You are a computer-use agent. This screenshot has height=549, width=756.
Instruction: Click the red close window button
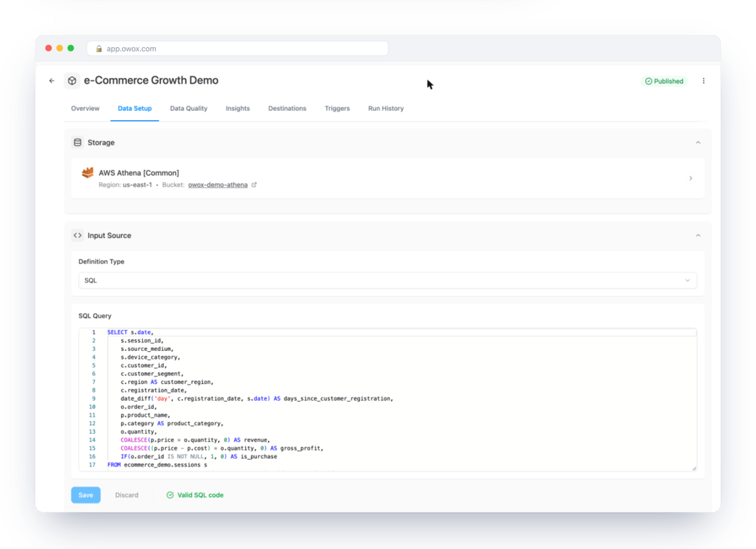pos(49,48)
